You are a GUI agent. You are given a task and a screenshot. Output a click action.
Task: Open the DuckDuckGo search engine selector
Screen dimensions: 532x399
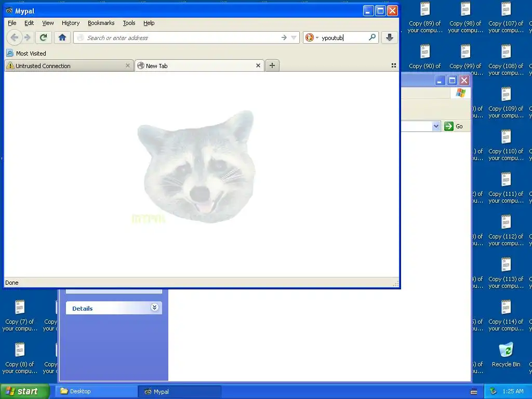point(312,37)
